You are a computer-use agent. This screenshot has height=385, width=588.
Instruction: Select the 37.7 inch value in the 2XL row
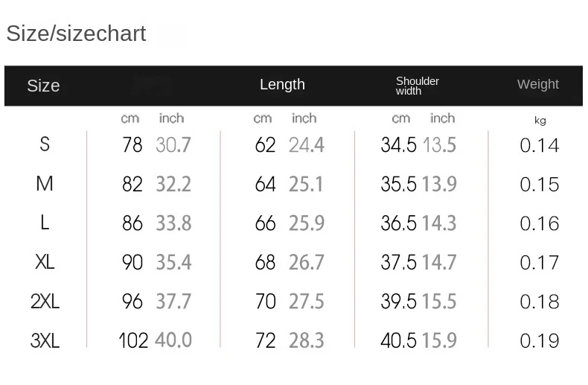pos(173,302)
